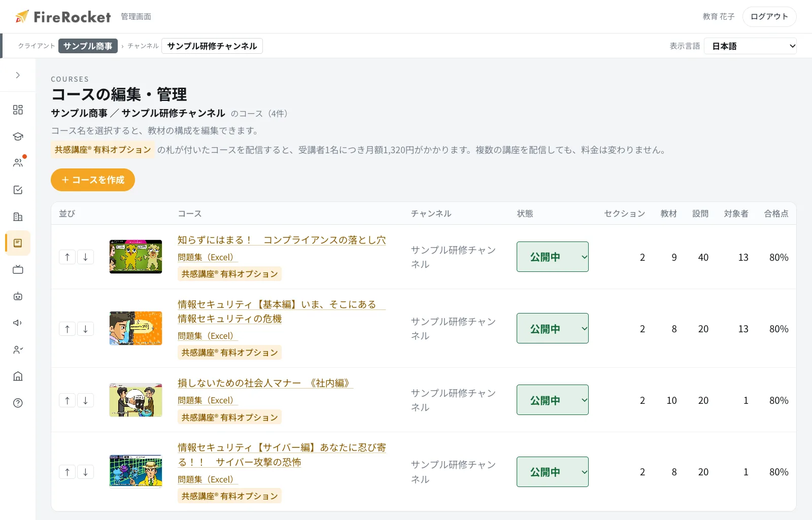
Task: Click thumbnail of コンプライアンスの落とし穴 course
Action: 136,257
